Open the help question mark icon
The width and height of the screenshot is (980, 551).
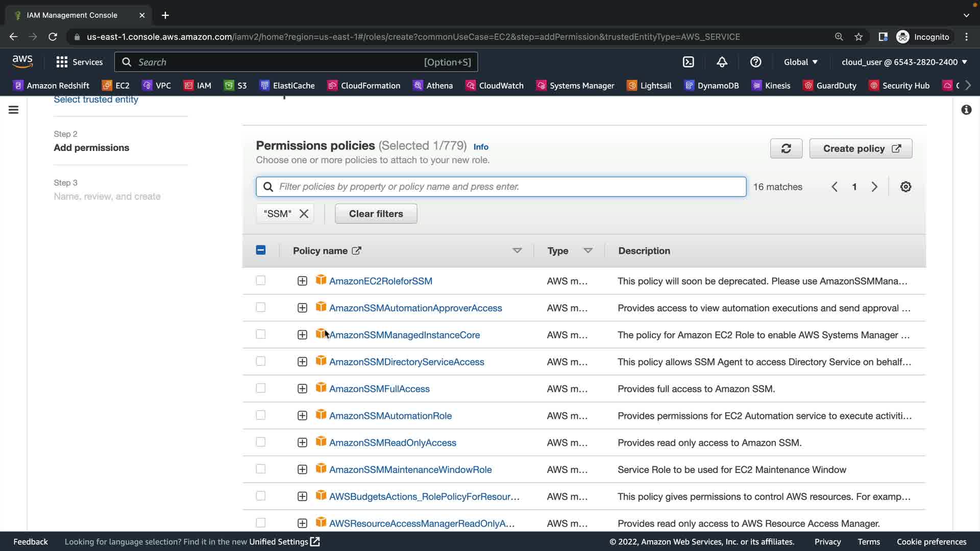point(755,62)
